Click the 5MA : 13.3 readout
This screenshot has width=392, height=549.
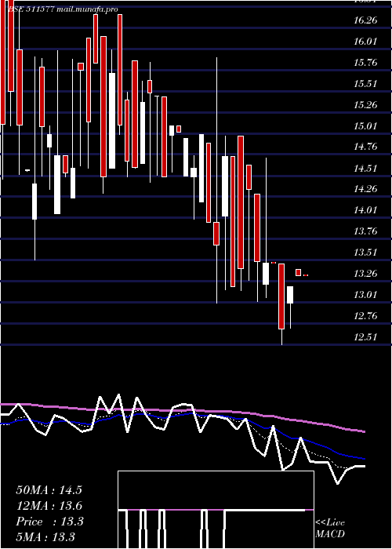(x=45, y=537)
